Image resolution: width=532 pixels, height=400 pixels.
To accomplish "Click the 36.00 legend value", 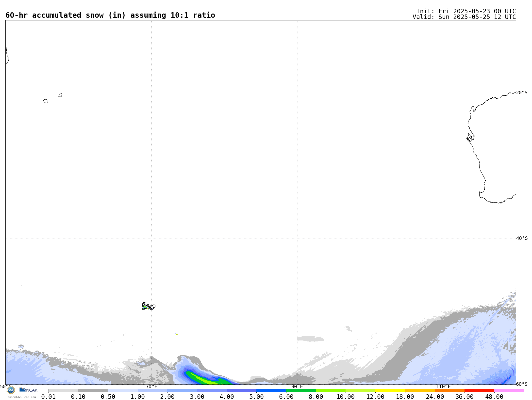I will pyautogui.click(x=465, y=397).
